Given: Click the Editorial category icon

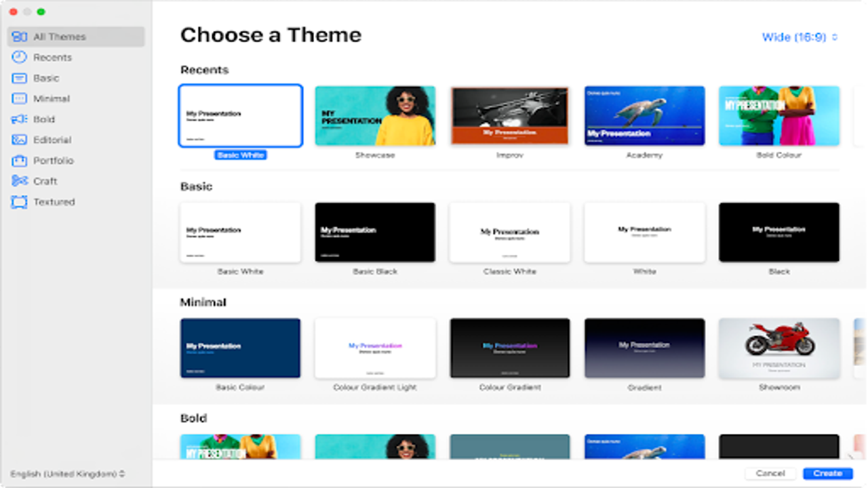Looking at the screenshot, I should click(x=20, y=140).
